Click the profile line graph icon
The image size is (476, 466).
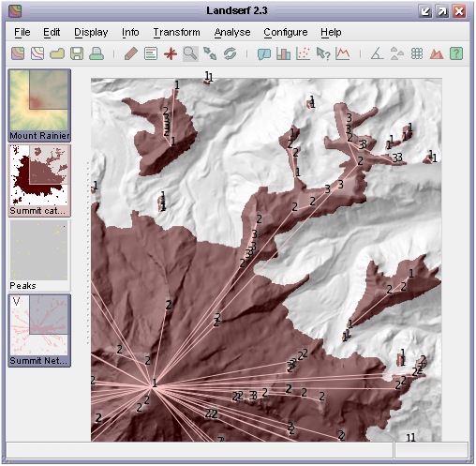[x=343, y=53]
